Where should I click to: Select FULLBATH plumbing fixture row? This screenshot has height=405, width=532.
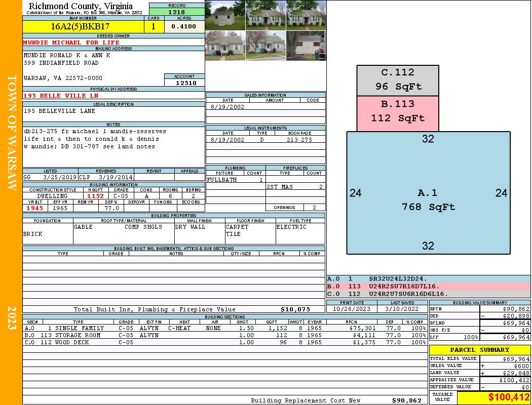click(236, 180)
